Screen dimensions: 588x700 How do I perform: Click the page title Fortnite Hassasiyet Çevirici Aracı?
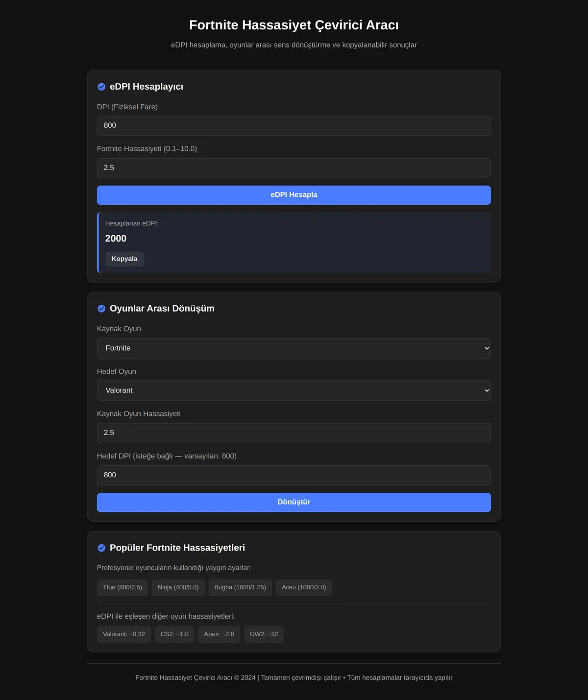coord(294,25)
